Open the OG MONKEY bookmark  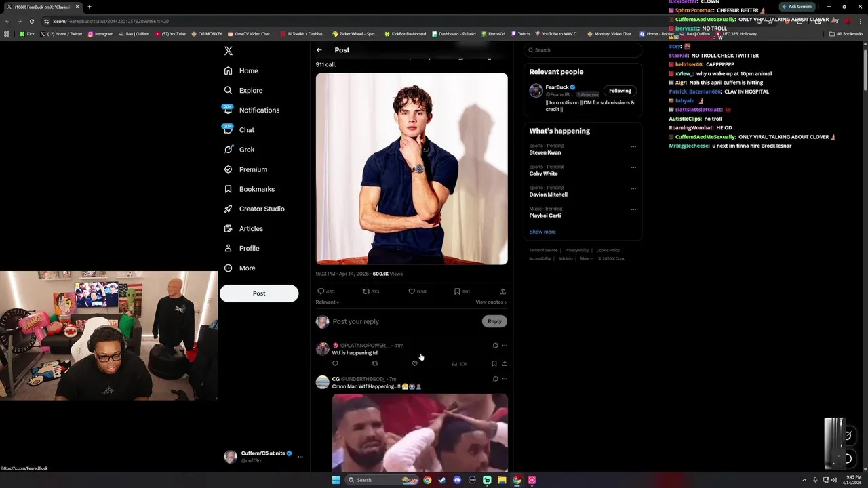(207, 34)
